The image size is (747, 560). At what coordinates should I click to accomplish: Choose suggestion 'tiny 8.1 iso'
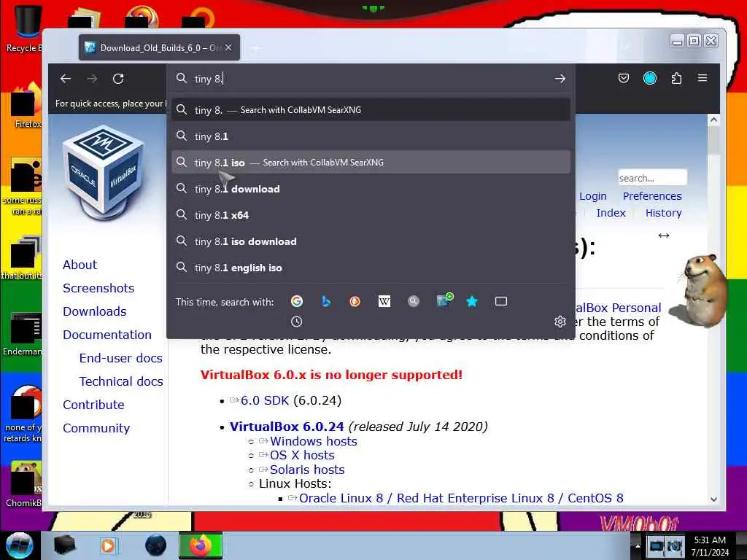[371, 163]
